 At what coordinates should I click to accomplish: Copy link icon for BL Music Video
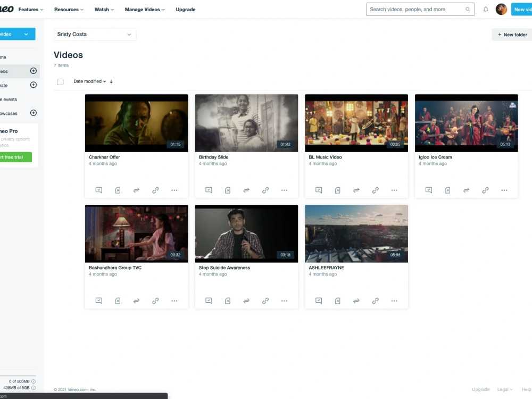coord(375,190)
